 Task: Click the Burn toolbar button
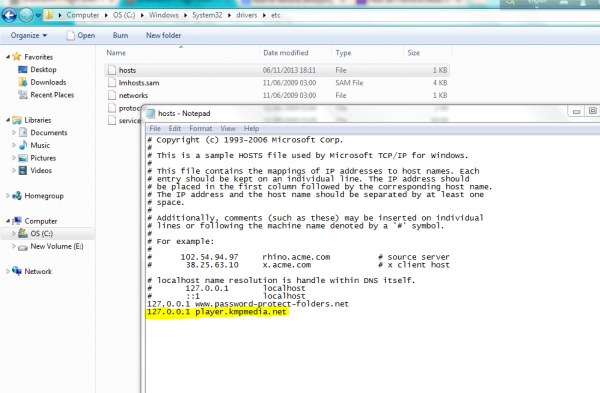tap(120, 35)
